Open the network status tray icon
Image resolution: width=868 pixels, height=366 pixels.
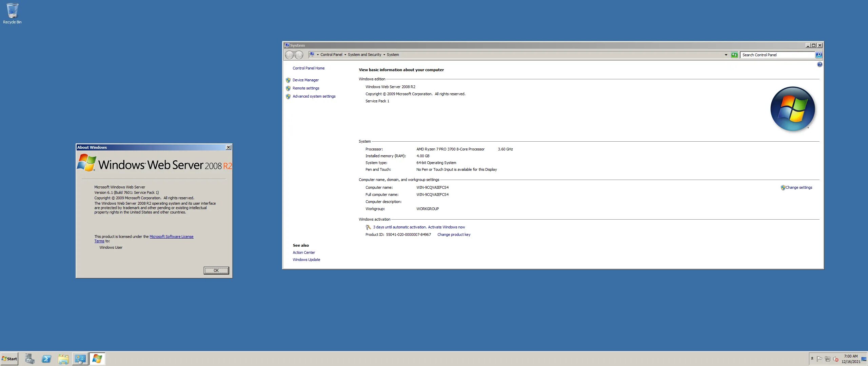pyautogui.click(x=828, y=359)
